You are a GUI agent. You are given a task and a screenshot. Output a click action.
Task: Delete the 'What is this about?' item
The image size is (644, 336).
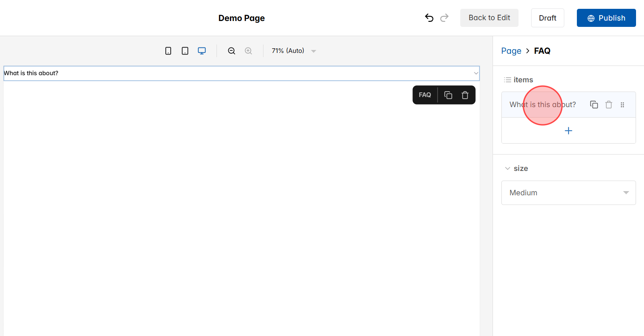coord(609,104)
